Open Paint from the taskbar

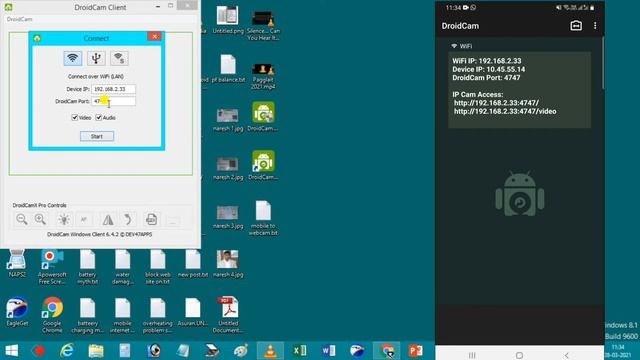coord(241,351)
